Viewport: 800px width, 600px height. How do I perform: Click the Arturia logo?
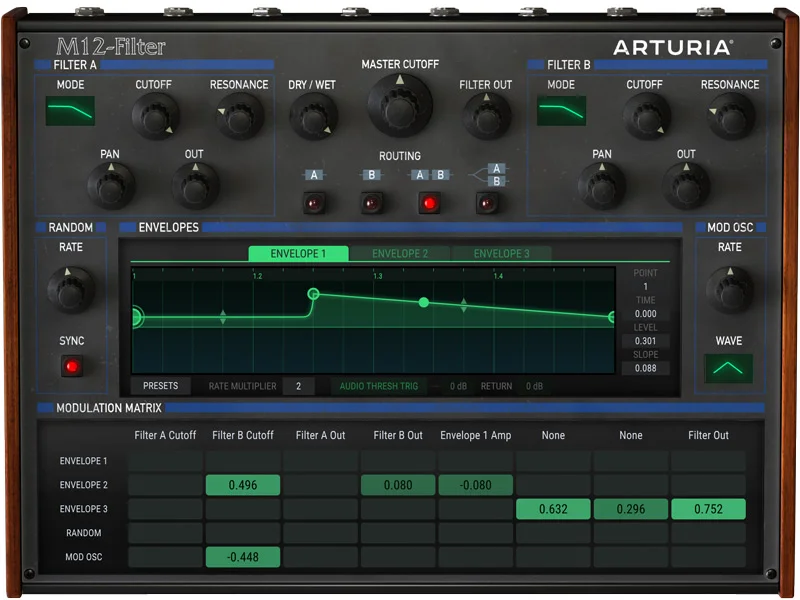pyautogui.click(x=673, y=47)
